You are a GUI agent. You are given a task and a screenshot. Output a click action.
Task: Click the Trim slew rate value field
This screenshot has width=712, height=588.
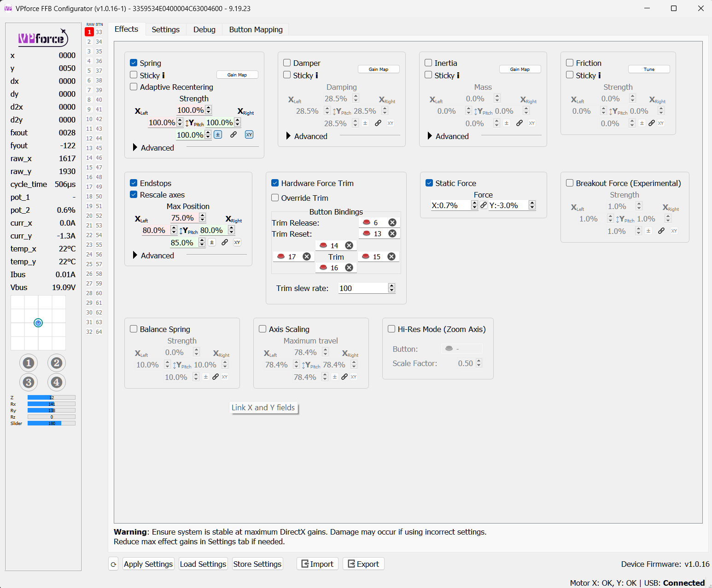[363, 288]
